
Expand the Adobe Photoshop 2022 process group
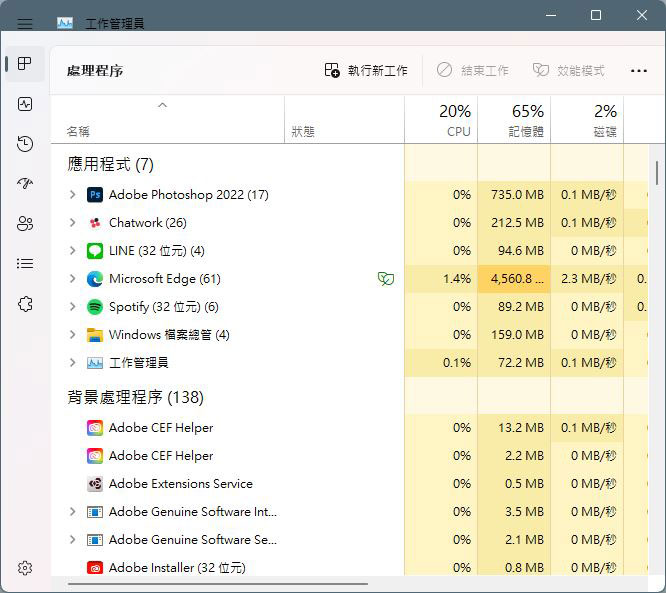coord(72,195)
